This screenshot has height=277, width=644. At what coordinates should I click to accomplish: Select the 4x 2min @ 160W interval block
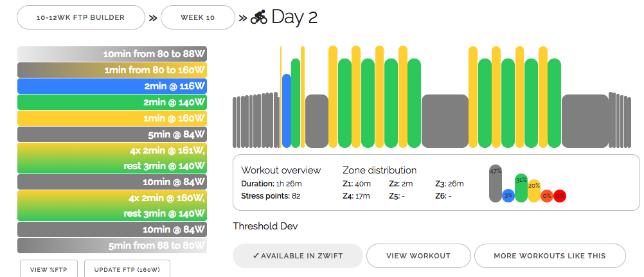112,206
